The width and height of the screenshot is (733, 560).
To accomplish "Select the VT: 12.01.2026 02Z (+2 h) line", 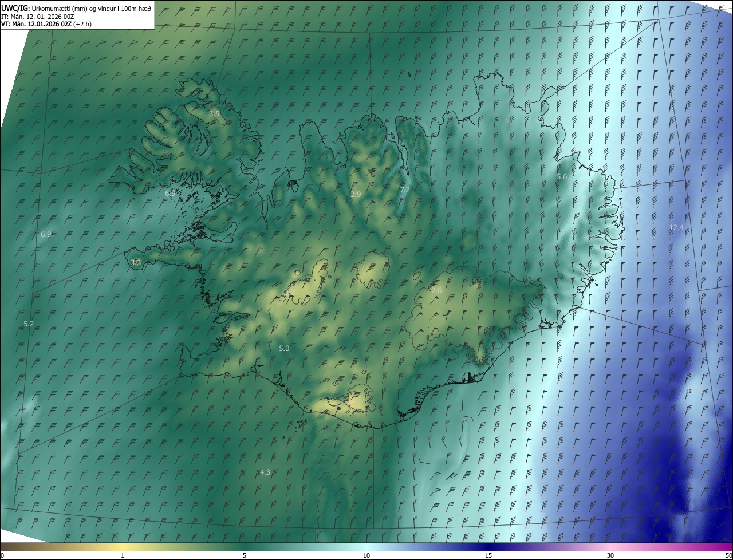I will [46, 24].
